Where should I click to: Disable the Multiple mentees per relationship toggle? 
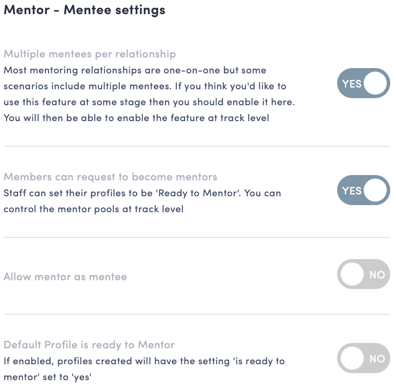coord(363,83)
